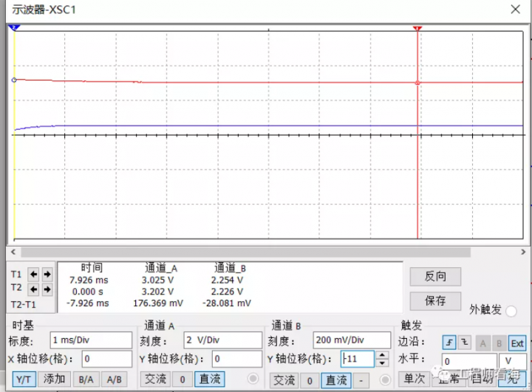Click T1 cursor right arrow
532x392 pixels.
tap(47, 274)
